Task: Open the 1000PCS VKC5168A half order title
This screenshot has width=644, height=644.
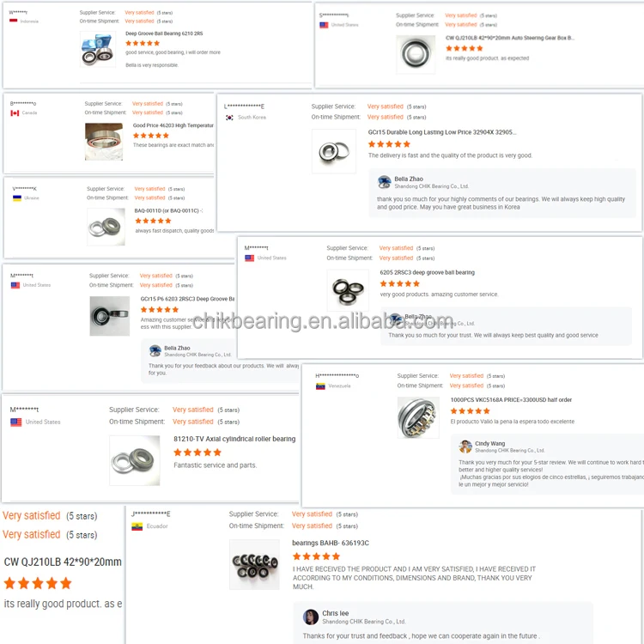Action: [x=511, y=399]
